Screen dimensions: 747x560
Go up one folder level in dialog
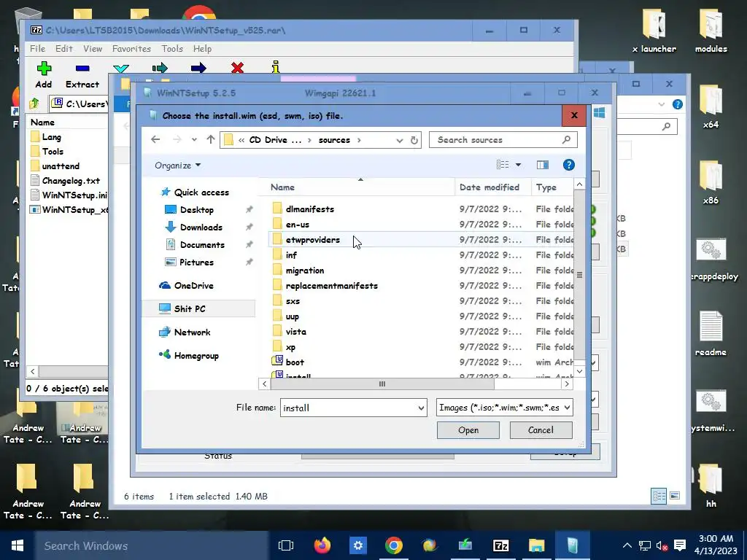[211, 139]
